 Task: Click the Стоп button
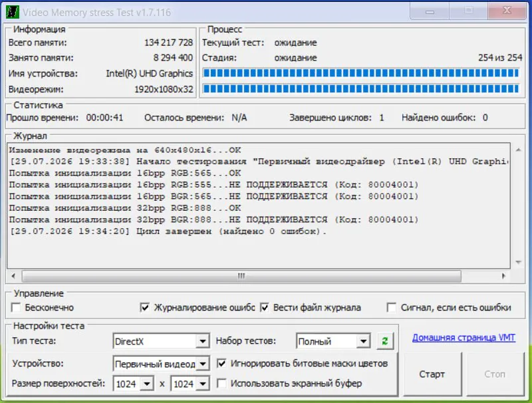click(495, 374)
